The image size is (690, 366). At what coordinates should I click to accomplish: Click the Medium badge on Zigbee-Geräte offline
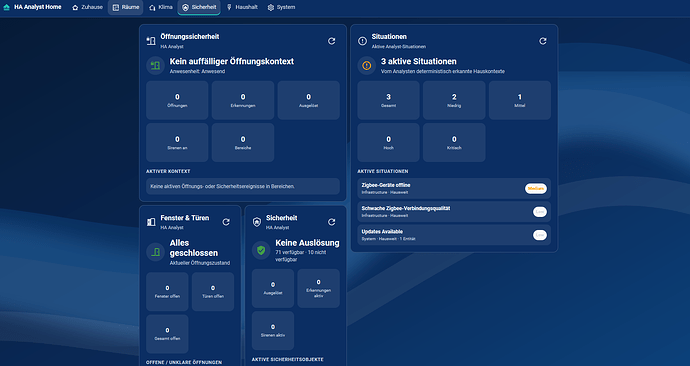[x=536, y=188]
